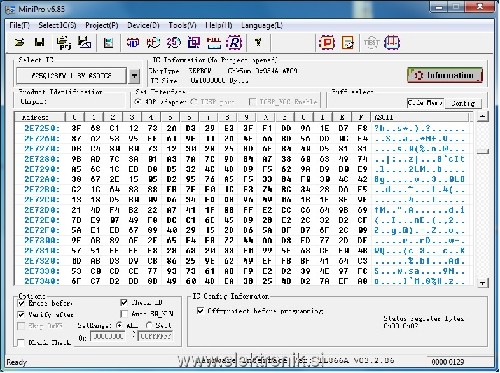Select the ALL range radio button
The image size is (500, 373).
point(119,325)
